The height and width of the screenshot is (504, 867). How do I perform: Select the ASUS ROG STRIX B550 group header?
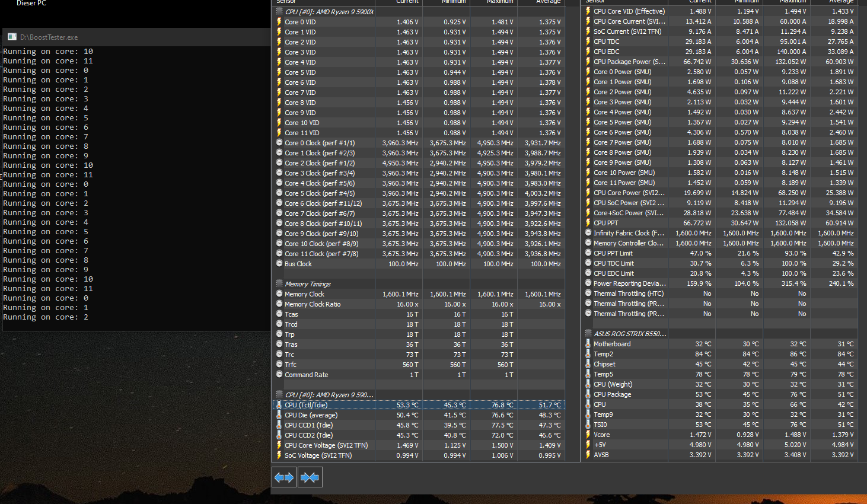click(720, 334)
